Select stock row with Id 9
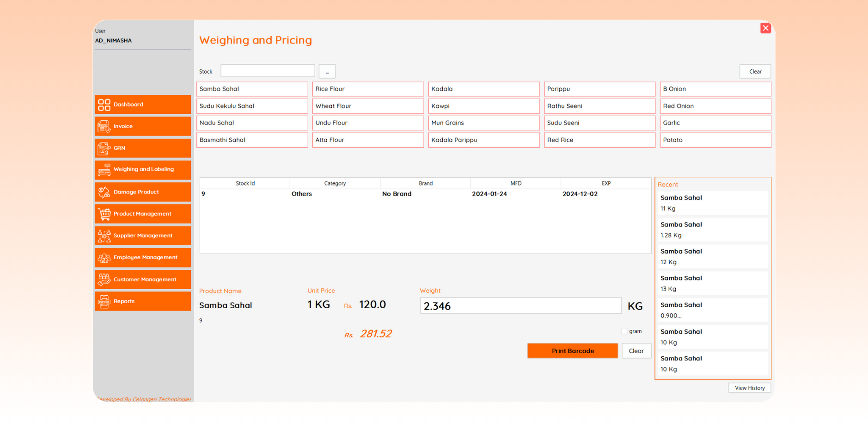Viewport: 868px width, 422px height. tap(425, 194)
